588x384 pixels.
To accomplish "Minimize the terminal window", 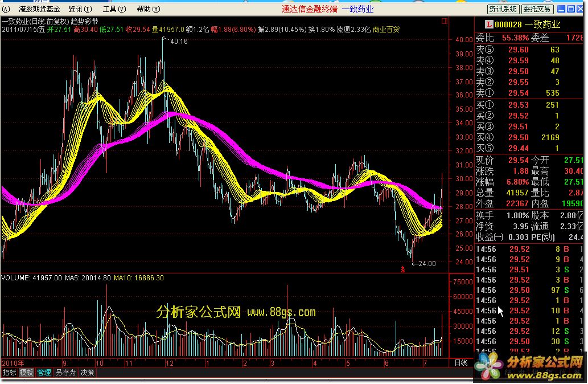I will click(561, 9).
